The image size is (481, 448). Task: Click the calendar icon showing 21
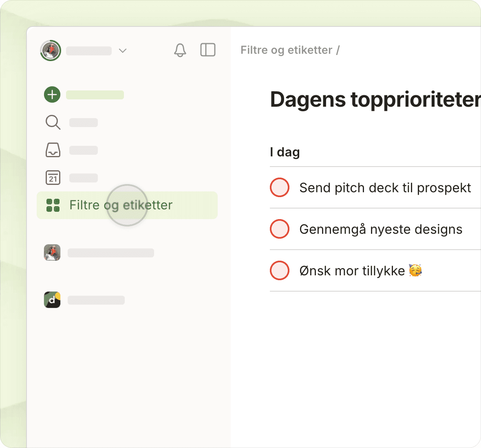tap(53, 178)
